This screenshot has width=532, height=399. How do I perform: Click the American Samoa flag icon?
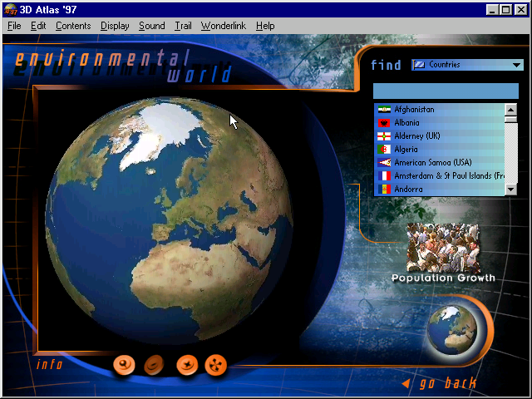coord(384,163)
